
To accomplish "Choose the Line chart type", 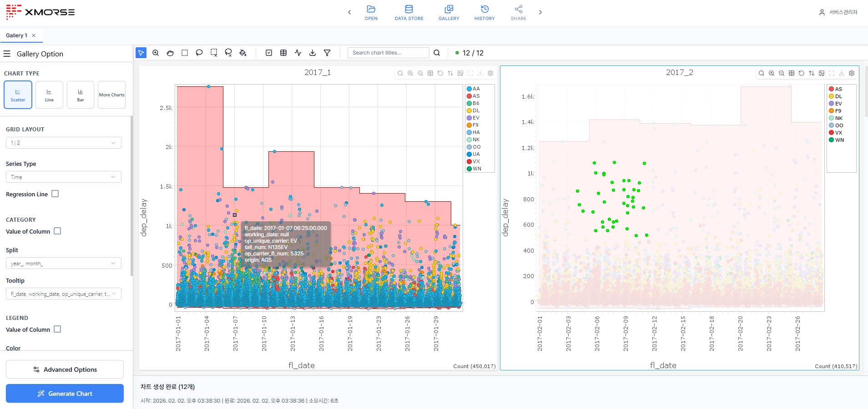I will click(49, 95).
